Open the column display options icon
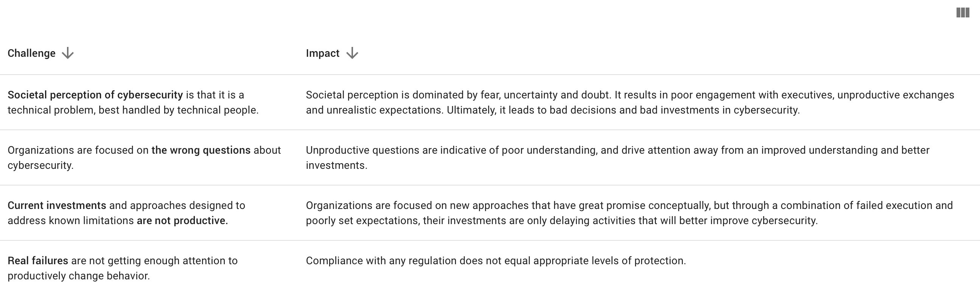Viewport: 980px width, 293px height. [x=963, y=12]
